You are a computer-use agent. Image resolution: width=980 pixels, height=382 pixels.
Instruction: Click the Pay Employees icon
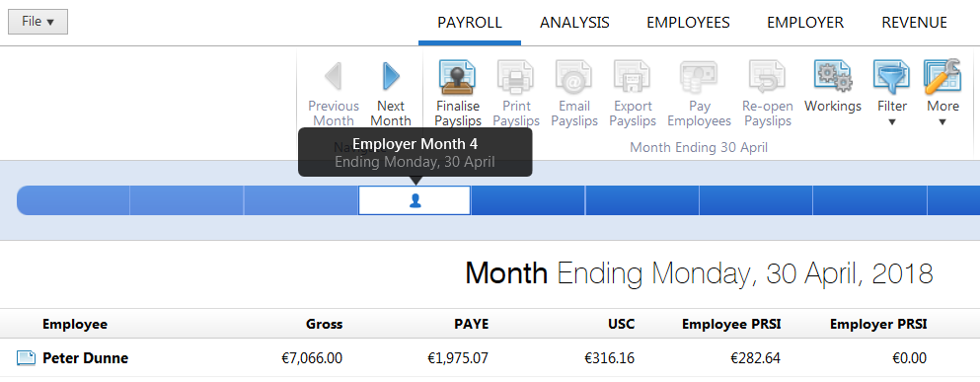[699, 77]
